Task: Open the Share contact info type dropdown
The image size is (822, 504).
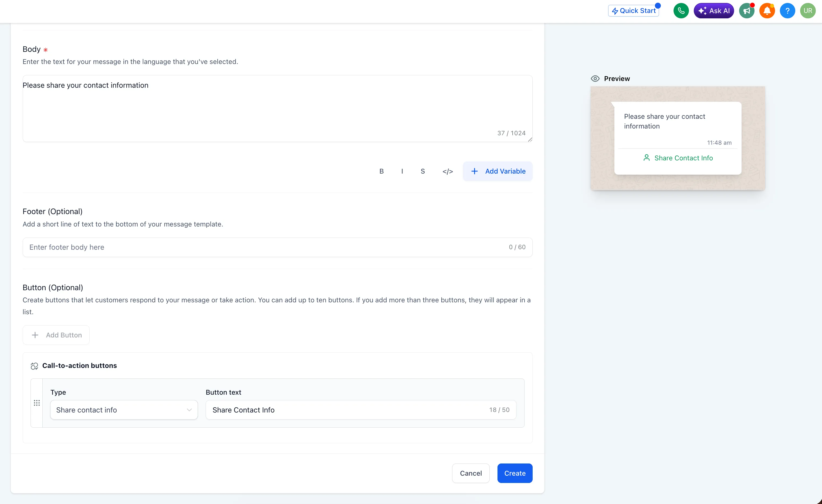Action: tap(124, 410)
